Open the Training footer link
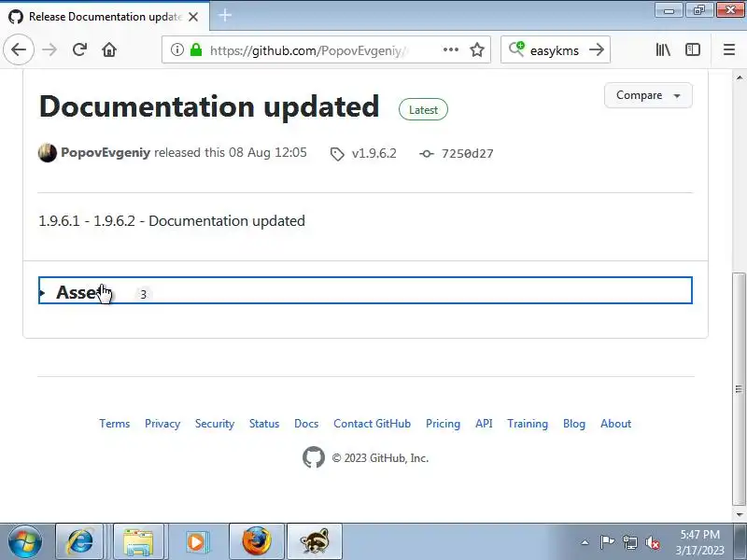747x560 pixels. (528, 424)
